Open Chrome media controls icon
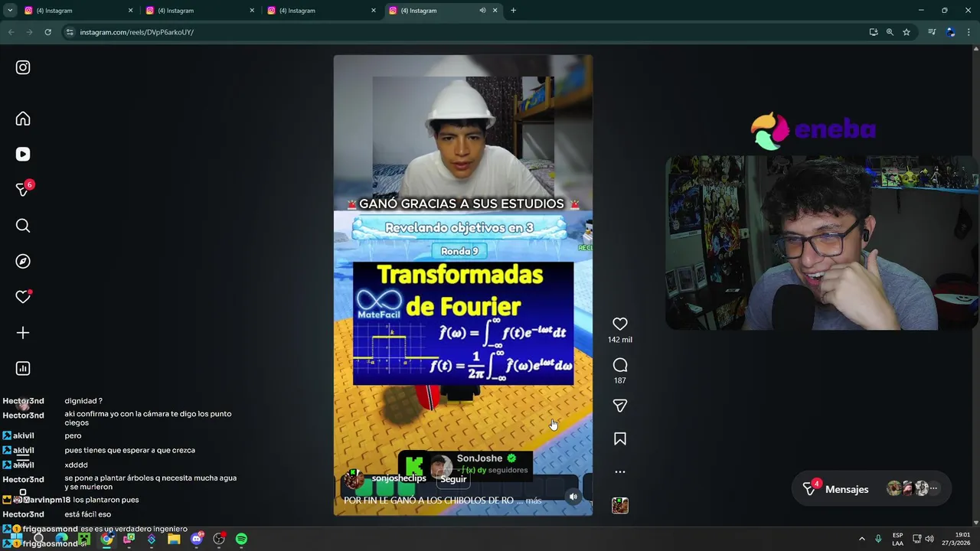980x551 pixels. 932,32
